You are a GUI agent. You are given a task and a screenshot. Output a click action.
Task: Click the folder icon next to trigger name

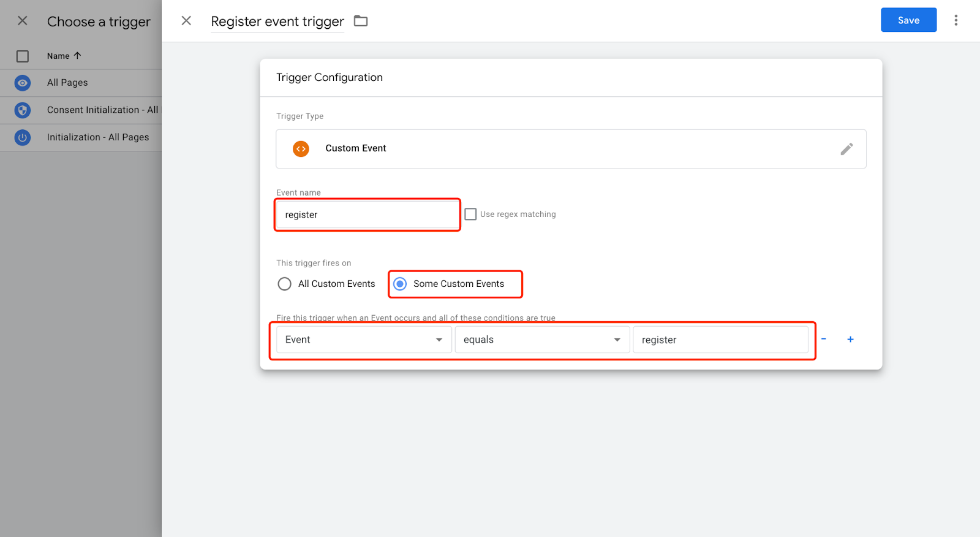(361, 21)
